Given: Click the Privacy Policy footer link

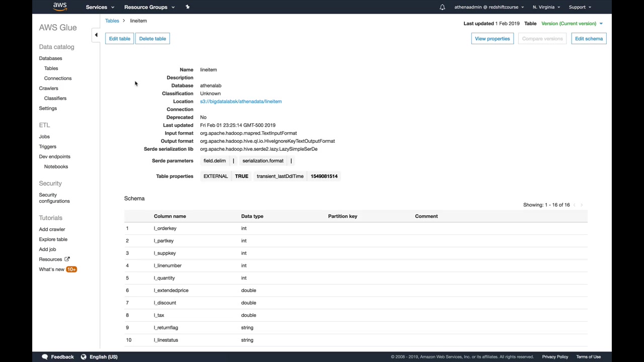Looking at the screenshot, I should [555, 357].
